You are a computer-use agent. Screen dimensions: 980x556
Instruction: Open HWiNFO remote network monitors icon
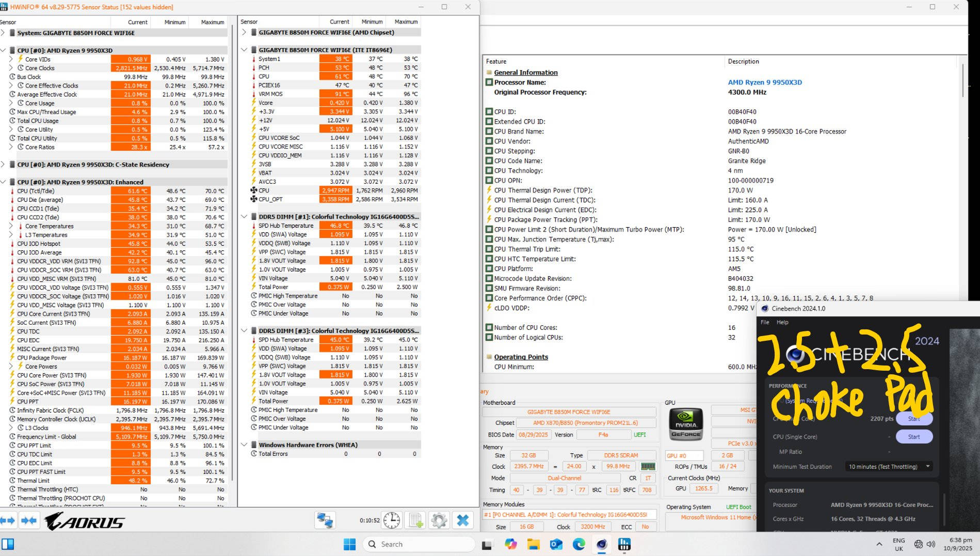tap(325, 520)
